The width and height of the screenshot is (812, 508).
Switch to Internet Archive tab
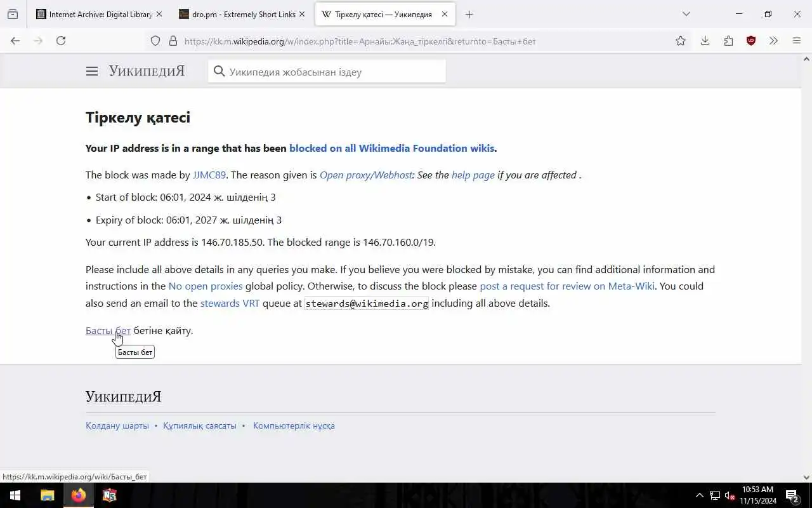[x=100, y=14]
